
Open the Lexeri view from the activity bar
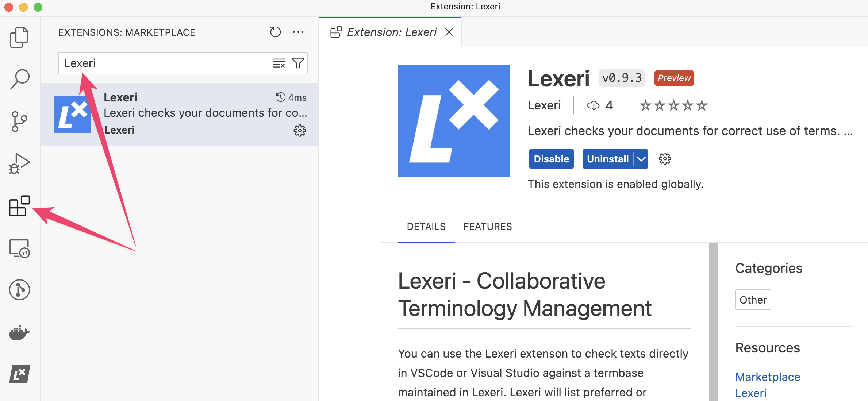[x=19, y=374]
